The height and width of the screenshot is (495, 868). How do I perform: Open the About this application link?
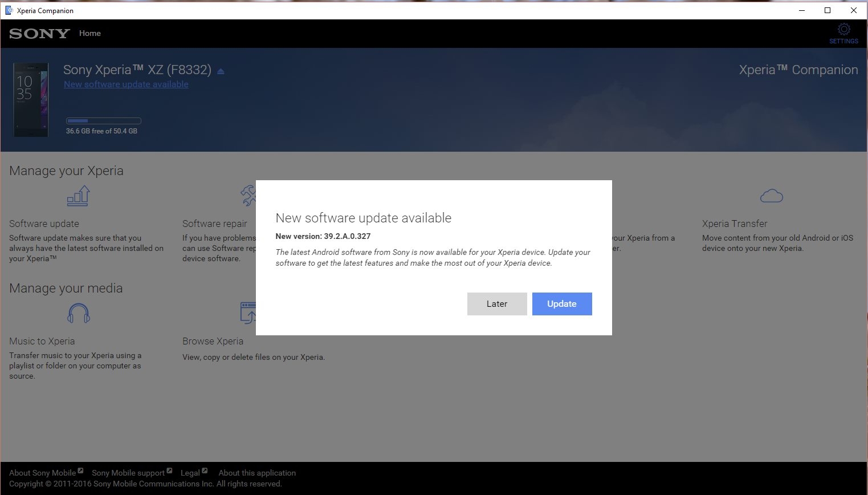[257, 473]
